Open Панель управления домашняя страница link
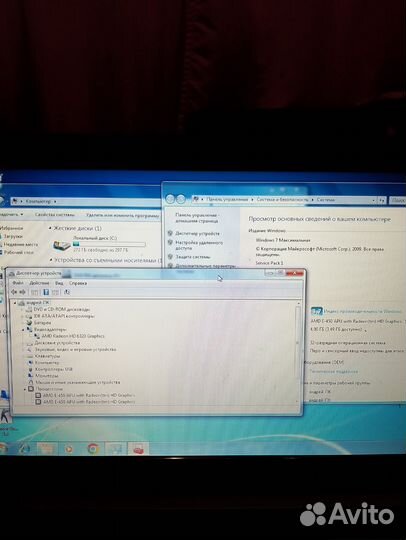 tap(197, 218)
